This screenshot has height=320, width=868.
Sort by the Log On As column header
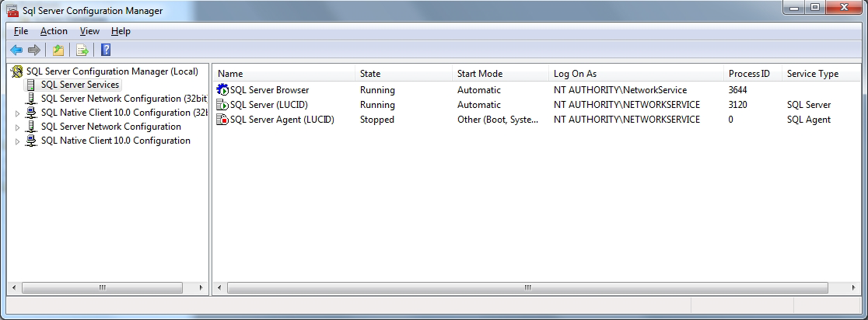pyautogui.click(x=636, y=74)
